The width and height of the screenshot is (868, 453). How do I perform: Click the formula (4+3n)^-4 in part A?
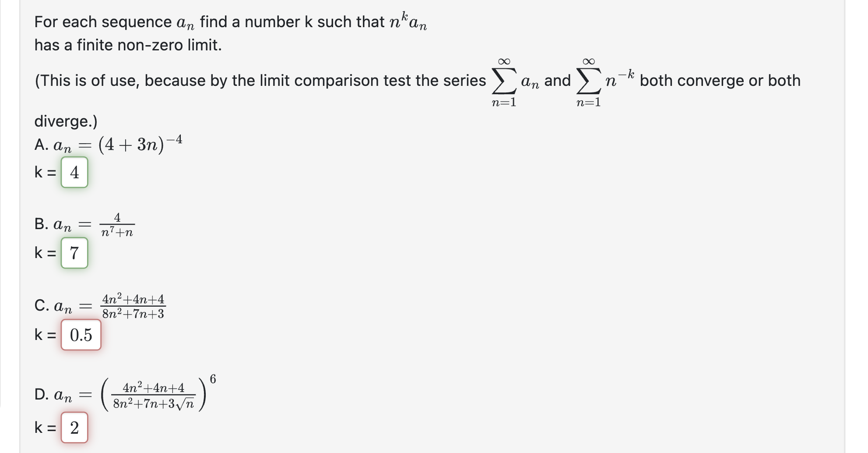pos(139,142)
